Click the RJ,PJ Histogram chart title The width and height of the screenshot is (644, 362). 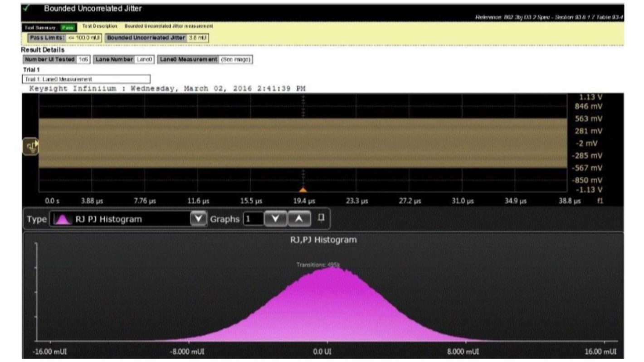(323, 240)
